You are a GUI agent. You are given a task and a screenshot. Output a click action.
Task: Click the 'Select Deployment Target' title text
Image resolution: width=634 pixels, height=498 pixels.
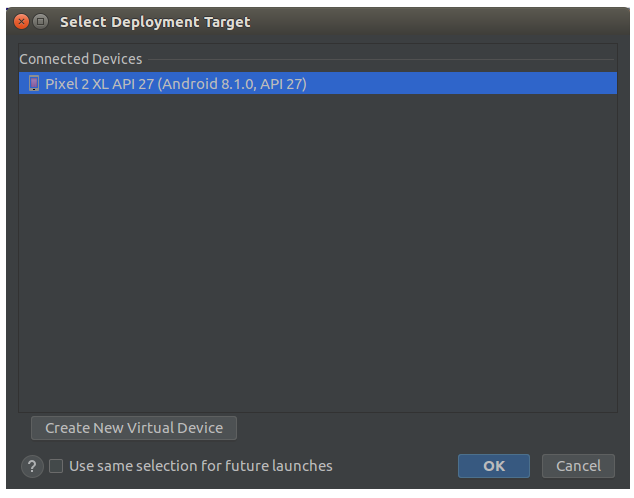click(155, 21)
